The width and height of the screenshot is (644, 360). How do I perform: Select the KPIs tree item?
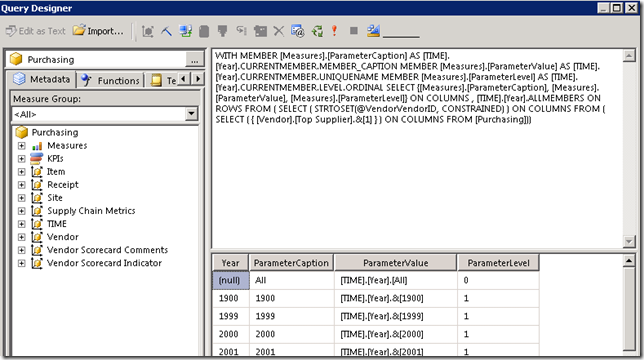click(x=55, y=158)
